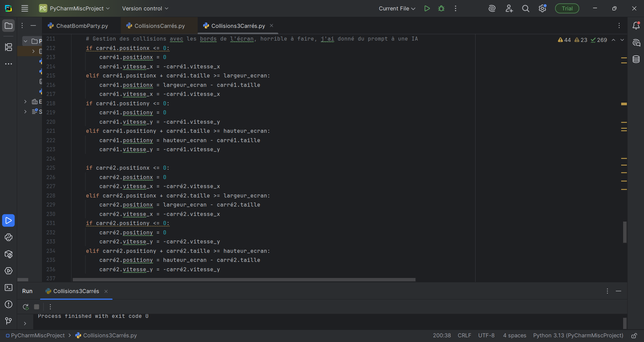Image resolution: width=644 pixels, height=342 pixels.
Task: Expand Scratches and Consoles node
Action: coord(26,112)
